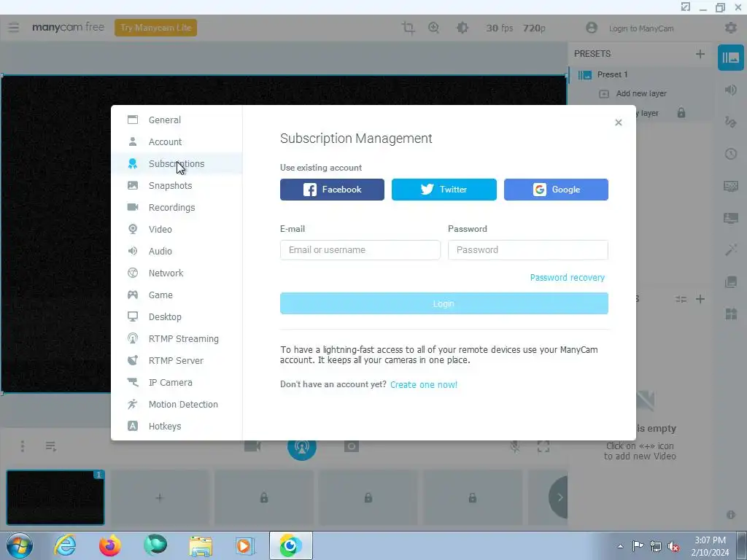Sign in with Google button
This screenshot has width=747, height=560.
coord(556,190)
